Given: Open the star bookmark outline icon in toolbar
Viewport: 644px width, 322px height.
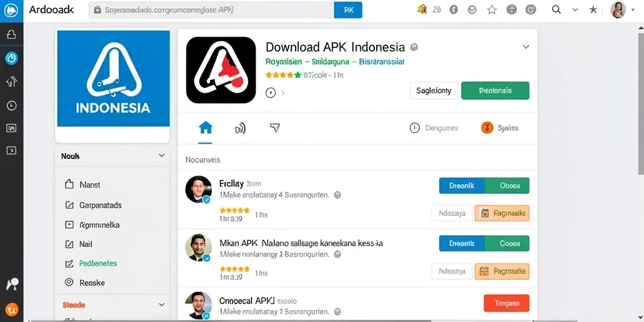Looking at the screenshot, I should (492, 10).
